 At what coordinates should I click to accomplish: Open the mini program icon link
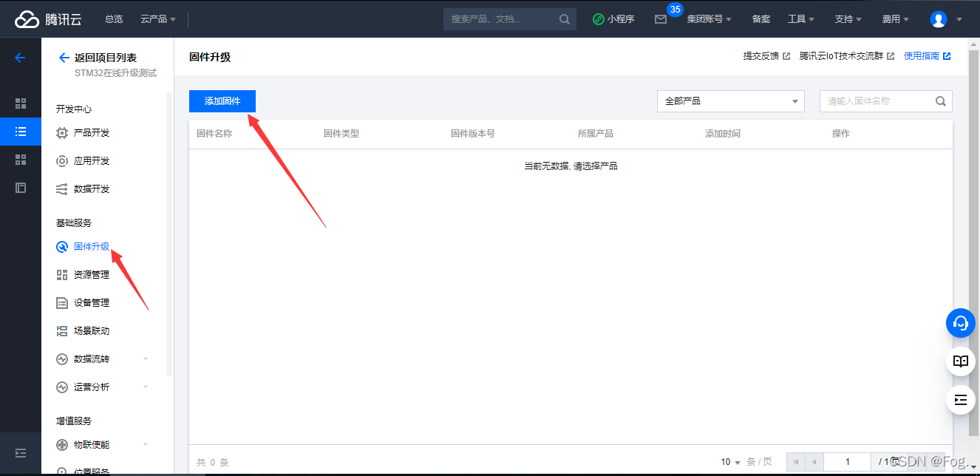click(x=599, y=19)
